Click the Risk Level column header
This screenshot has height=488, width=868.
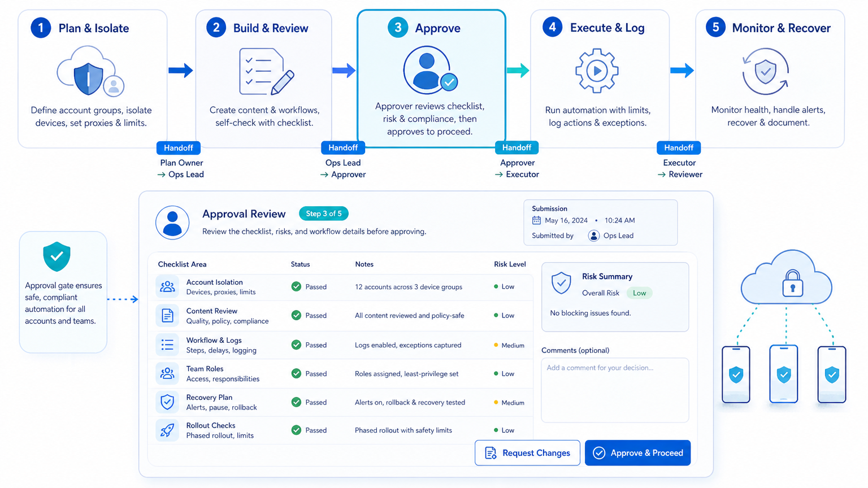(510, 264)
